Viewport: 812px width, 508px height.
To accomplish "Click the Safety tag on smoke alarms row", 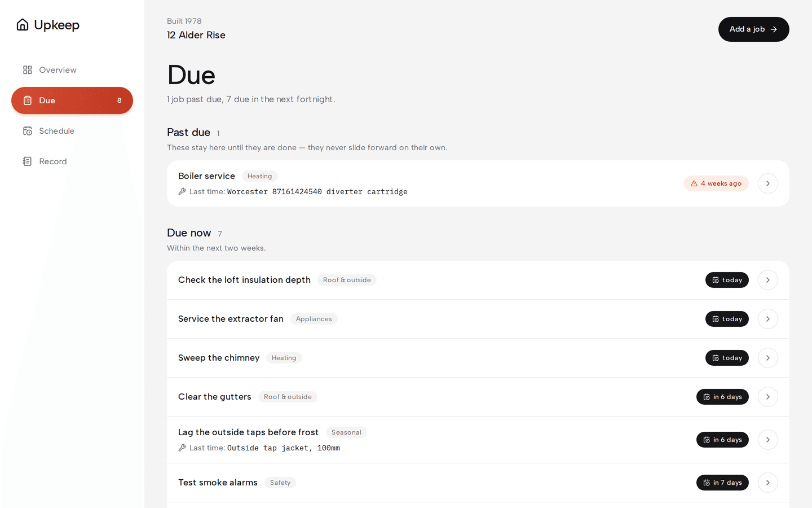I will pyautogui.click(x=280, y=483).
